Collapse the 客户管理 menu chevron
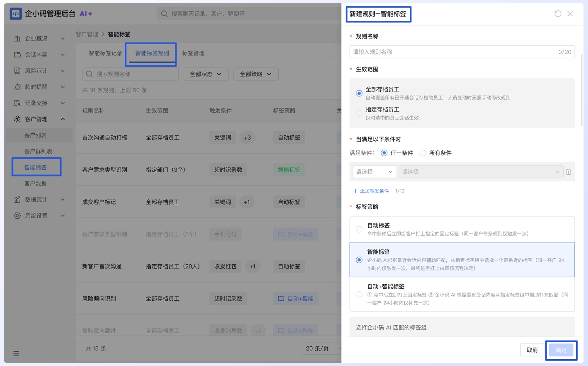588x366 pixels. 63,119
